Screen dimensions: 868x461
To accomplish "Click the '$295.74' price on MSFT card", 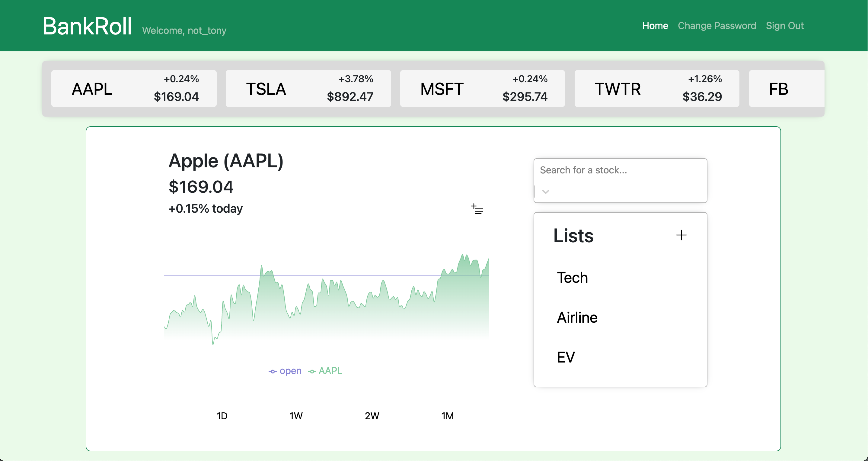I will coord(525,97).
